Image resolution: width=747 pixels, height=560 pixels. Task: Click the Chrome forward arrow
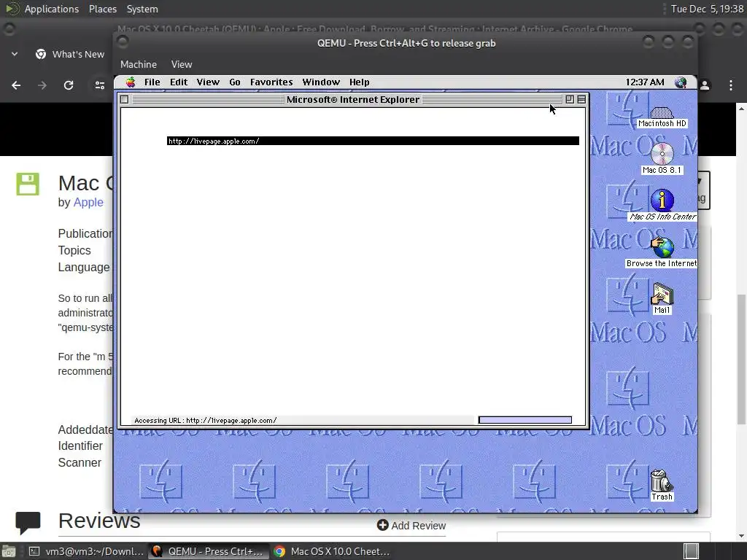(x=42, y=85)
